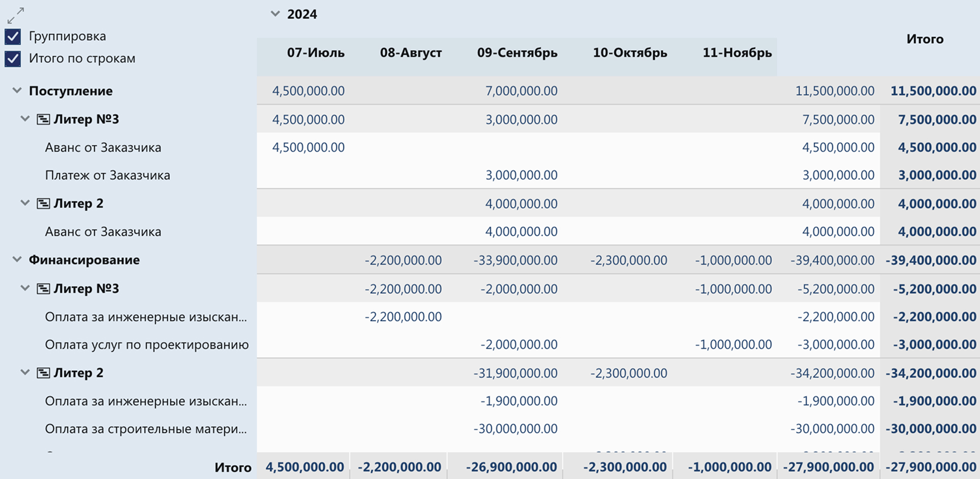Select the 07-Июль column header

tap(315, 53)
